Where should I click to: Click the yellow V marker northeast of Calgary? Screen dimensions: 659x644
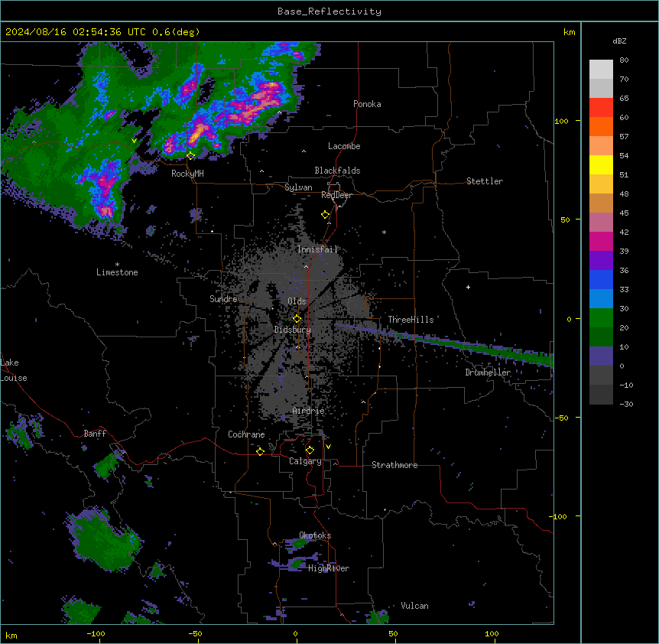(x=328, y=447)
